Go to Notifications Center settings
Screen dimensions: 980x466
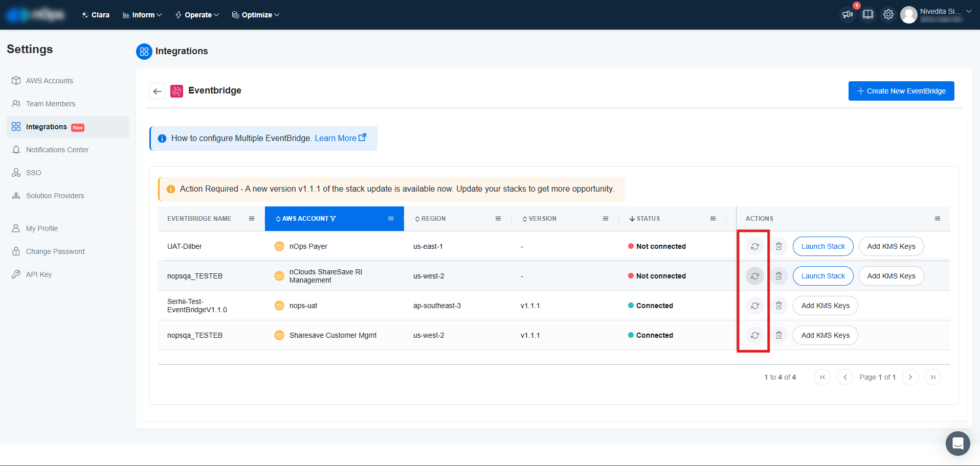tap(57, 150)
